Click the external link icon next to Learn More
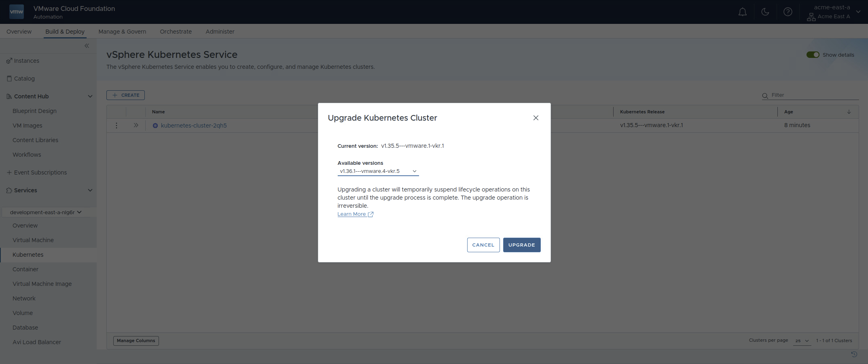 point(370,214)
